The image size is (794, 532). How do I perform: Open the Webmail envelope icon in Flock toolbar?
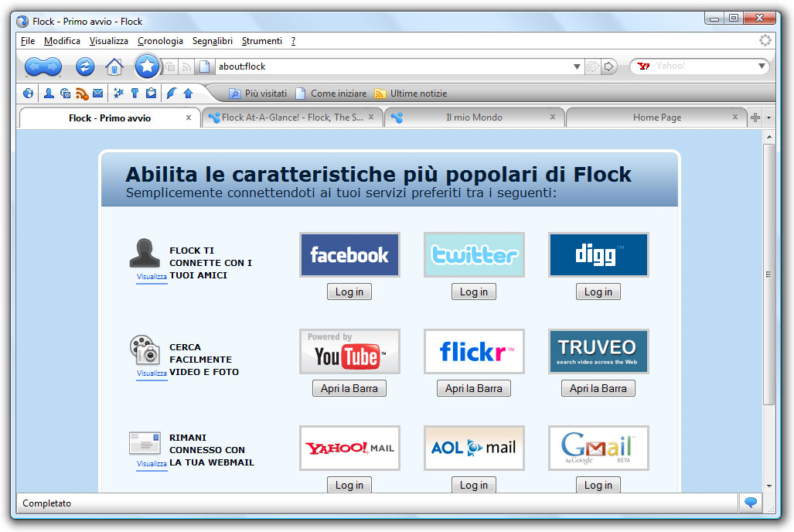(97, 94)
